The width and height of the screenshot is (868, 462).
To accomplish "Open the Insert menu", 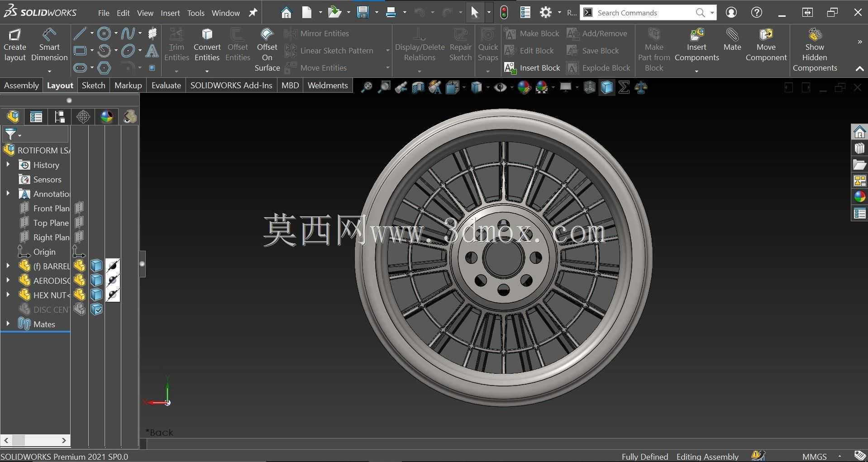I will [170, 13].
